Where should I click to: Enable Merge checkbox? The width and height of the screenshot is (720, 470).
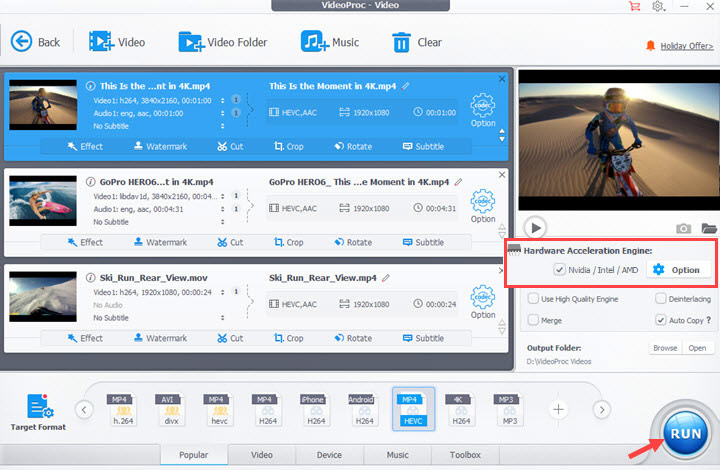pos(533,320)
